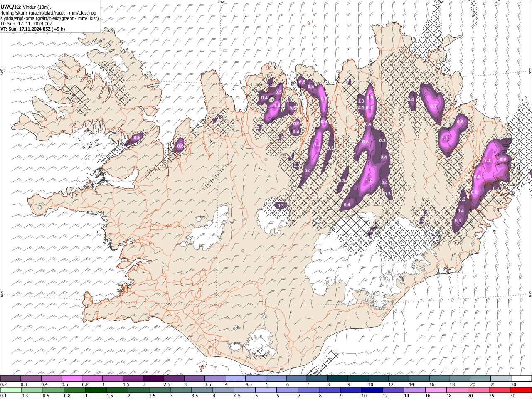
Task: Click the 'IT: Sun. 17. 11. 2024 00Z' line
Action: [x=26, y=24]
